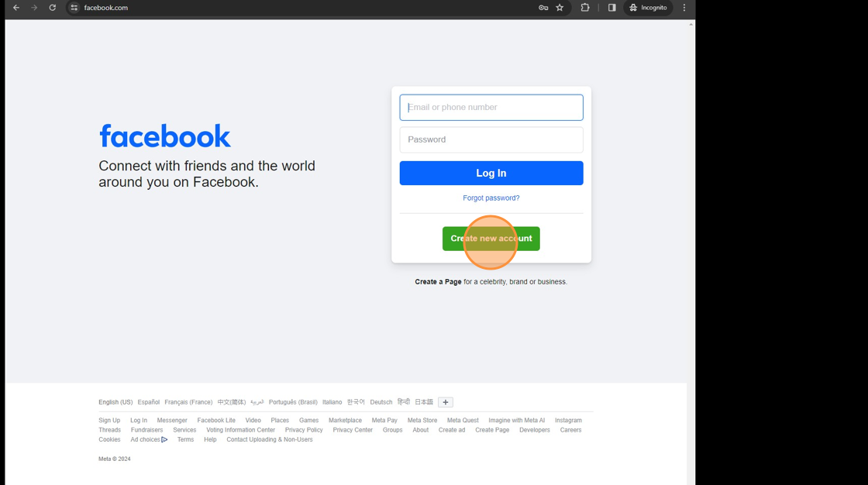Open the Cookies link

click(x=109, y=439)
